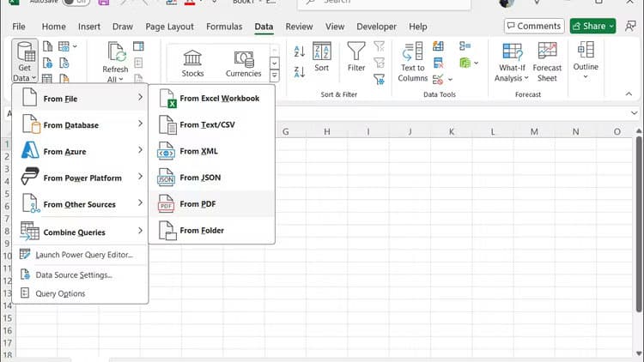Switch to the Formulas tab
Image resolution: width=644 pixels, height=362 pixels.
(223, 27)
